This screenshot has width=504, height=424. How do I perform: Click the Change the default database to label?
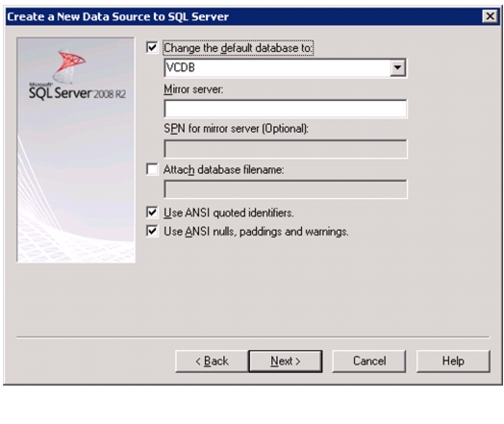(238, 48)
